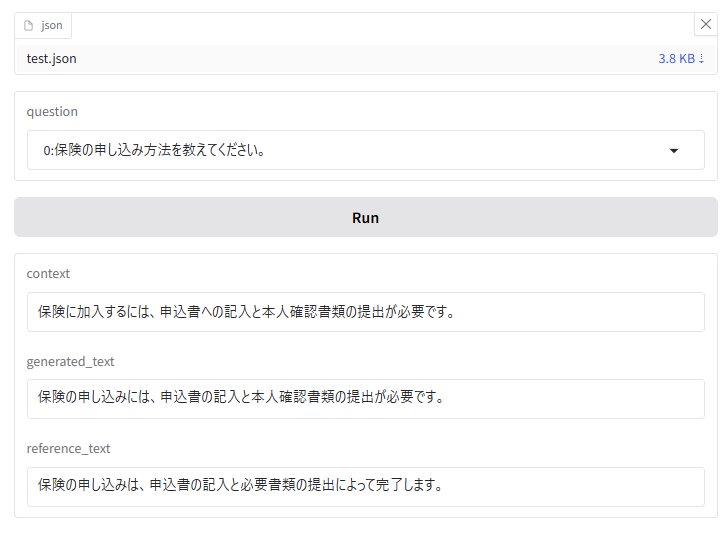Viewport: 728px width, 536px height.
Task: Open the question dropdown arrow
Action: (x=674, y=150)
